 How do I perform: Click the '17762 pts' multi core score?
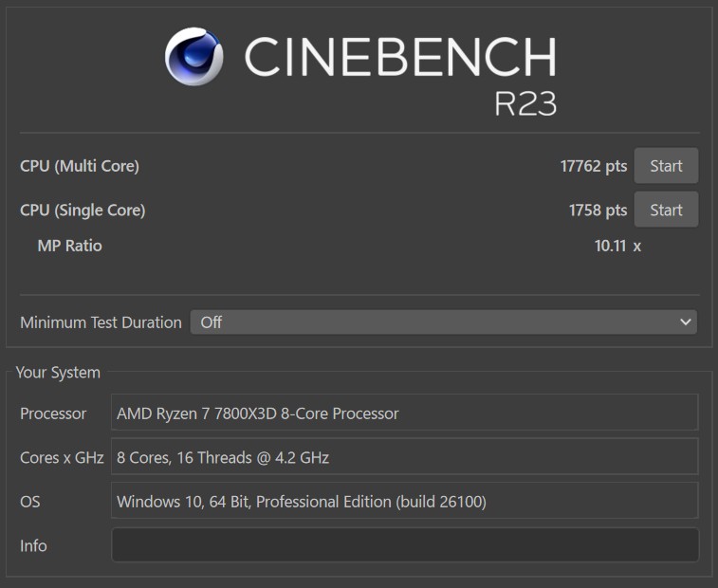pyautogui.click(x=594, y=166)
